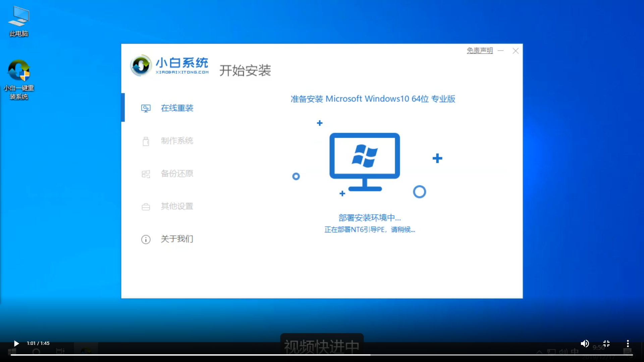Click the 在线重装 monitor icon
This screenshot has height=362, width=644.
(x=146, y=108)
